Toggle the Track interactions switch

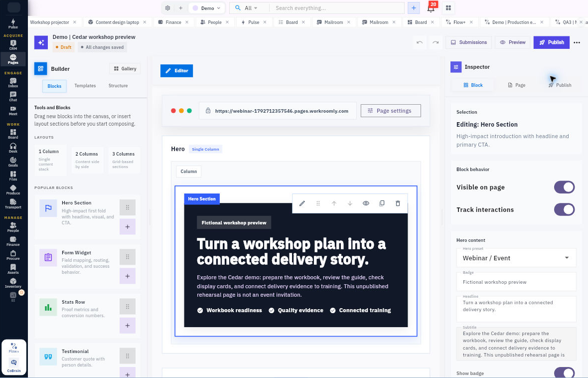pyautogui.click(x=565, y=209)
